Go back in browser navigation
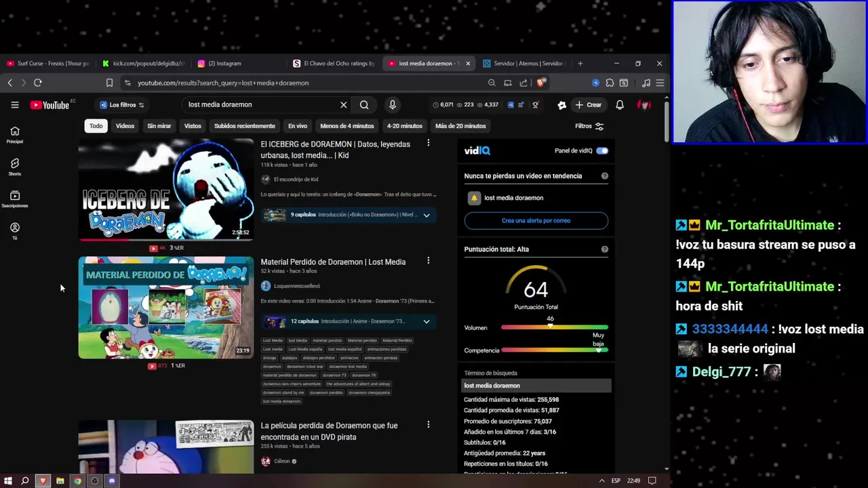This screenshot has height=488, width=868. pyautogui.click(x=9, y=83)
